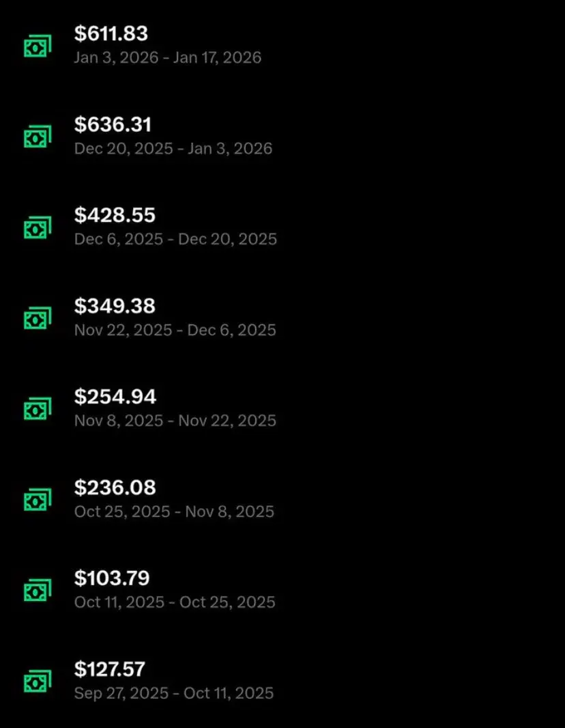The width and height of the screenshot is (565, 728).
Task: Tap the cash icon beside $428.55
Action: [38, 227]
